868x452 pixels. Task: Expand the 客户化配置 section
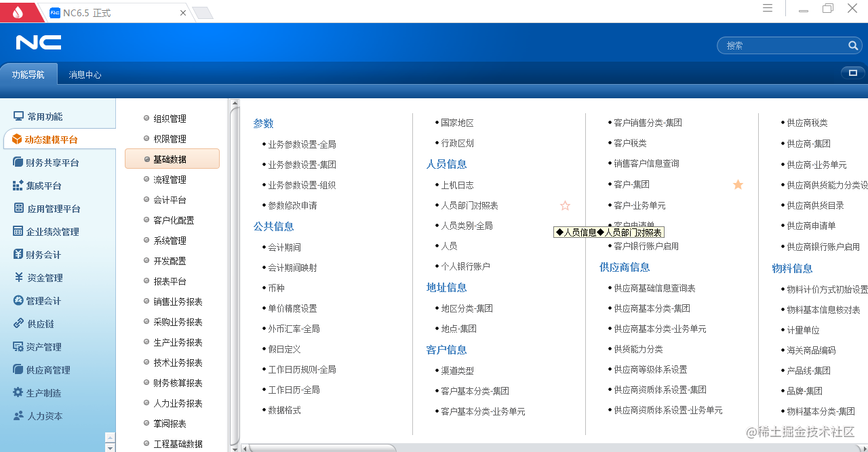[x=172, y=220]
